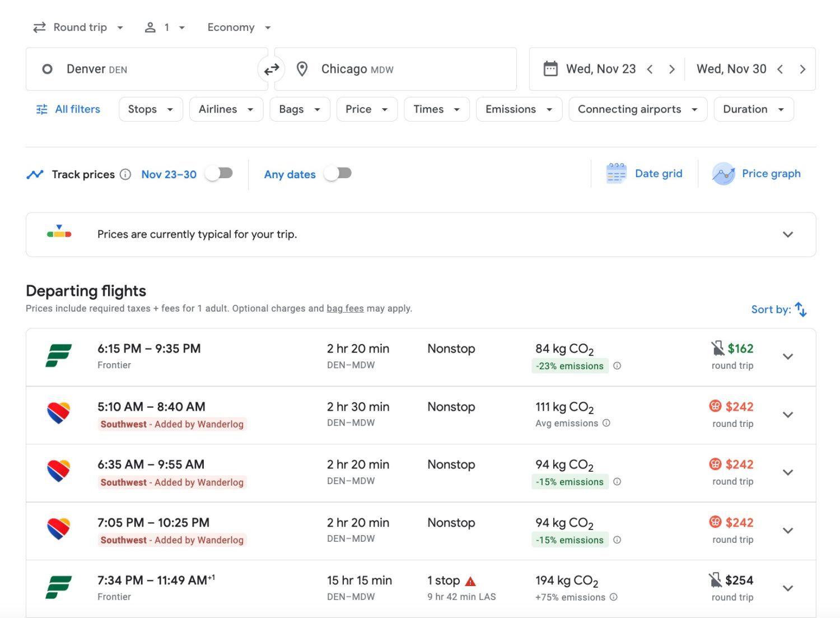Open the Stops filter dropdown
This screenshot has height=618, width=840.
point(150,109)
